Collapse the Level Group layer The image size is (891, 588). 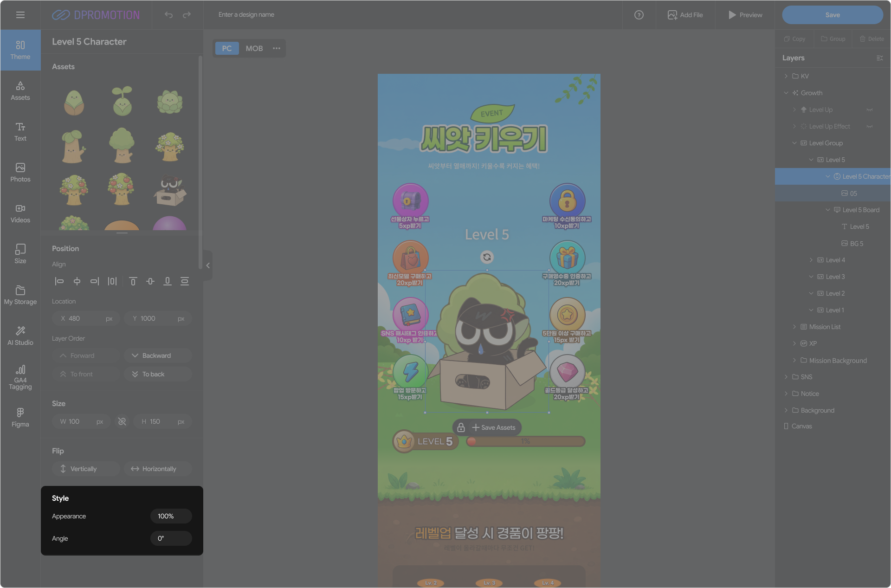tap(794, 143)
